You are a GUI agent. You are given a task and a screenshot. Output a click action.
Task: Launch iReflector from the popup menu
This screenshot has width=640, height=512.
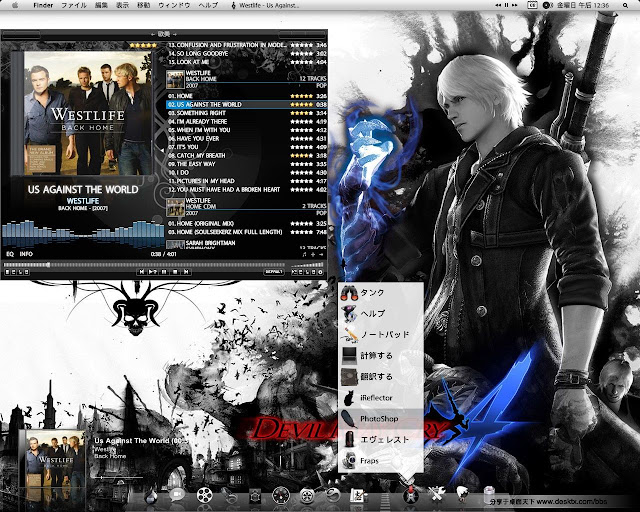click(x=381, y=398)
